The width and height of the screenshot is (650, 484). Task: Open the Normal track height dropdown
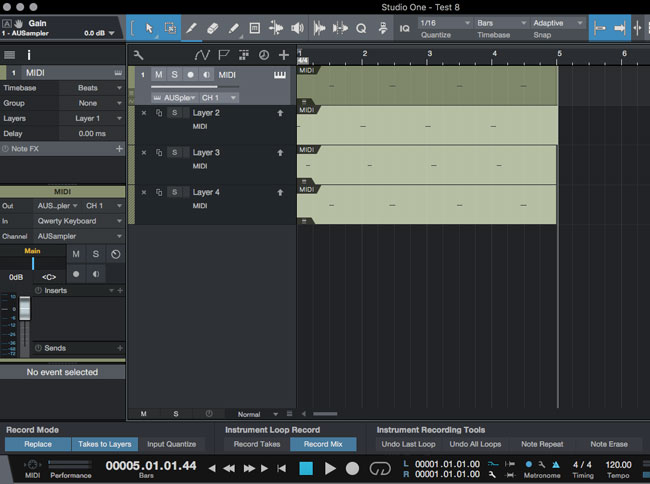tap(257, 414)
